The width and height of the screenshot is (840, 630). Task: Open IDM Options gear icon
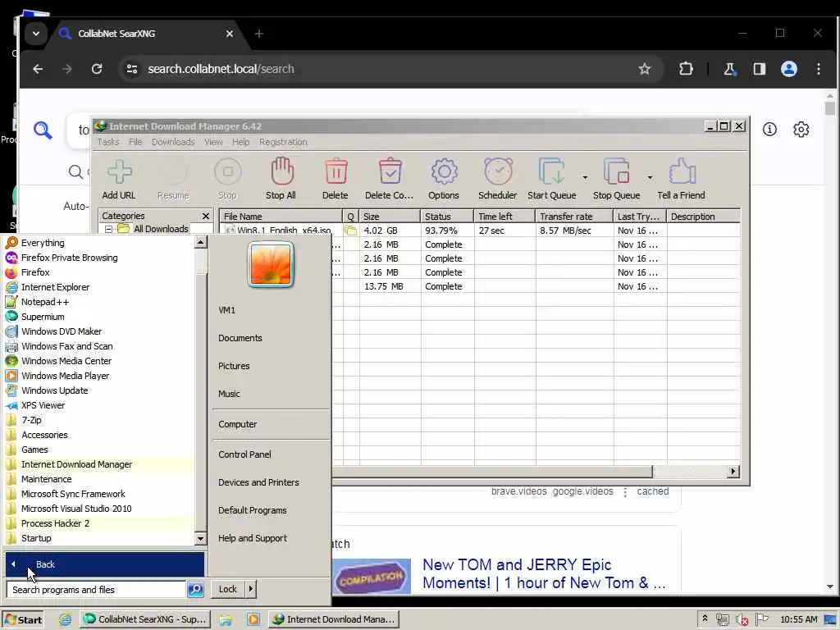tap(444, 171)
